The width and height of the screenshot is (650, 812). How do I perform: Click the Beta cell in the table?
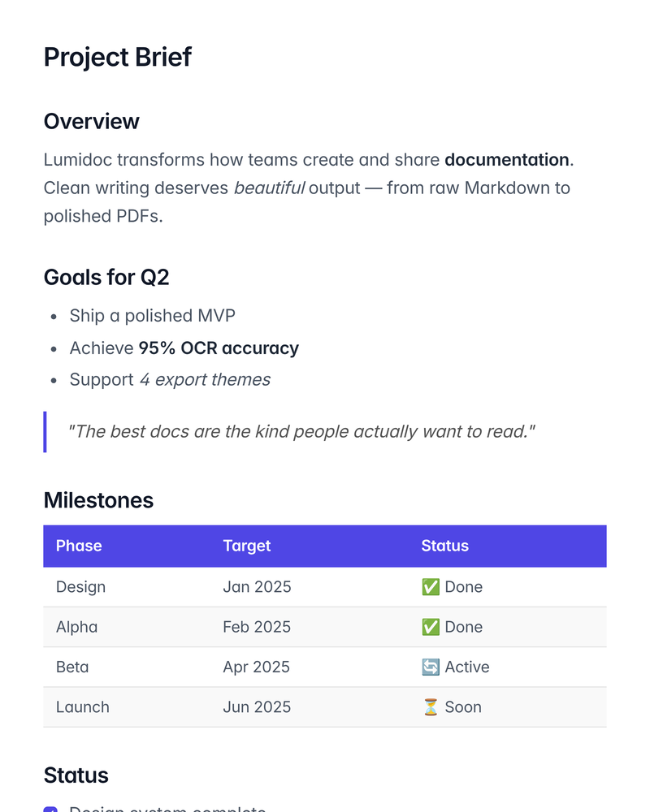[x=72, y=667]
